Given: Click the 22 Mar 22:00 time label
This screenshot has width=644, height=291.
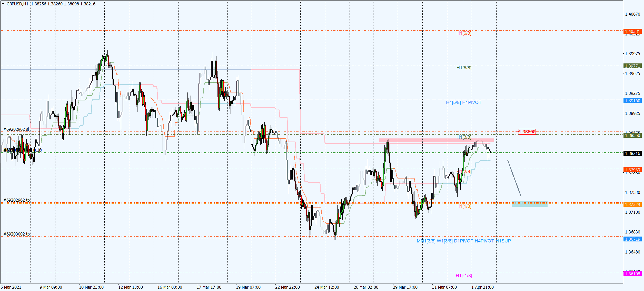Looking at the screenshot, I should tap(288, 287).
